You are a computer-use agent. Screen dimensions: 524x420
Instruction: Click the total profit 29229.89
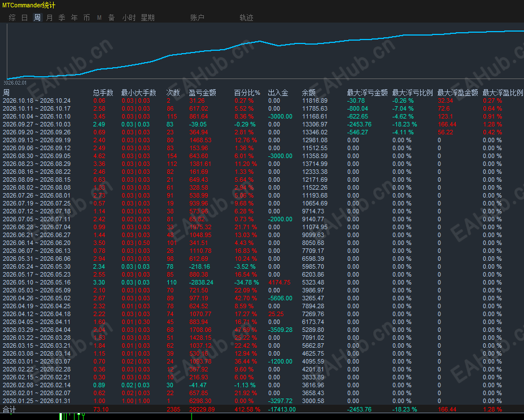pyautogui.click(x=202, y=409)
